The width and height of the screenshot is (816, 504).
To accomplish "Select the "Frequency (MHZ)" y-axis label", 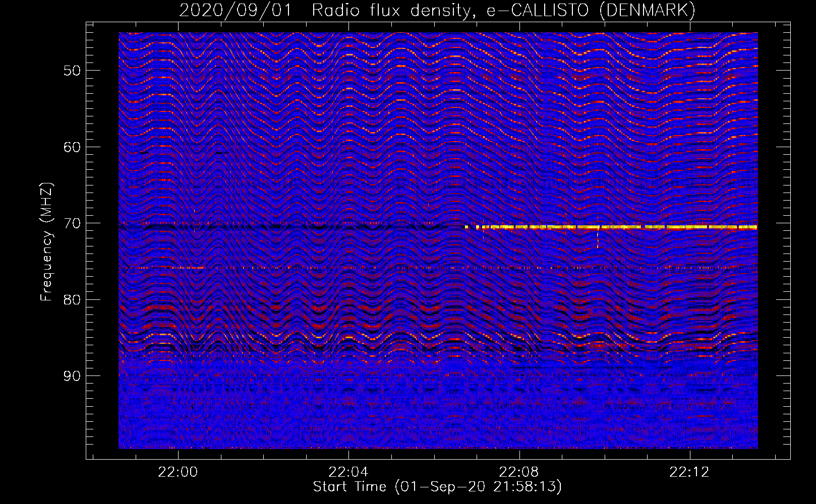I will pyautogui.click(x=46, y=242).
